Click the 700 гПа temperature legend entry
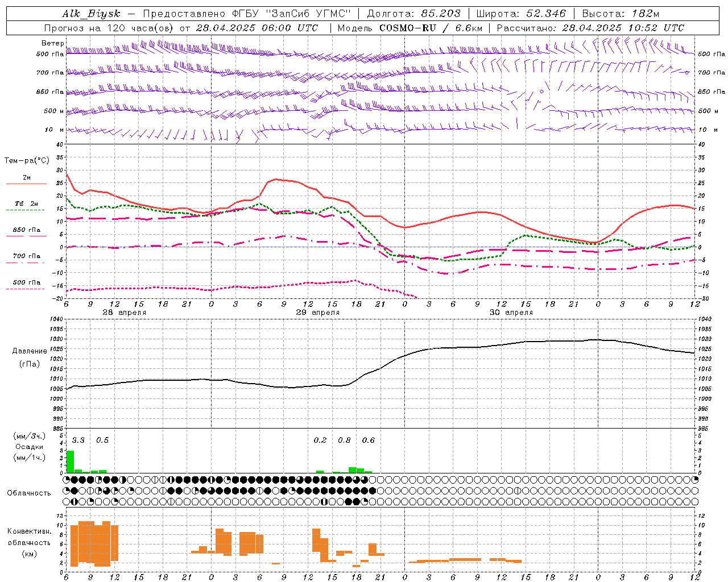 (27, 256)
